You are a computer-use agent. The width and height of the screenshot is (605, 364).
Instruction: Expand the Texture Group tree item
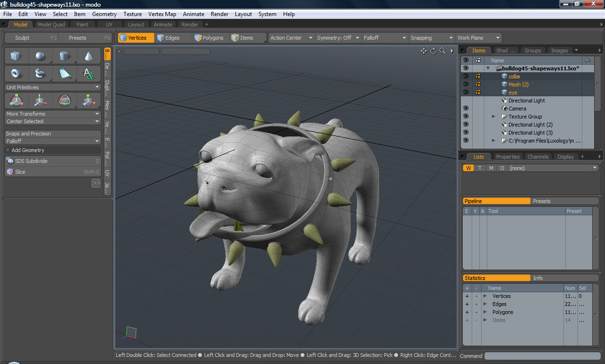[493, 117]
